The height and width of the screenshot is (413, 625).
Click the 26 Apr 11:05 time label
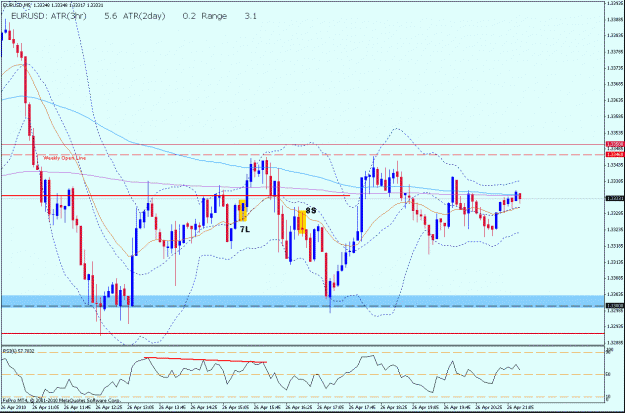pos(48,408)
